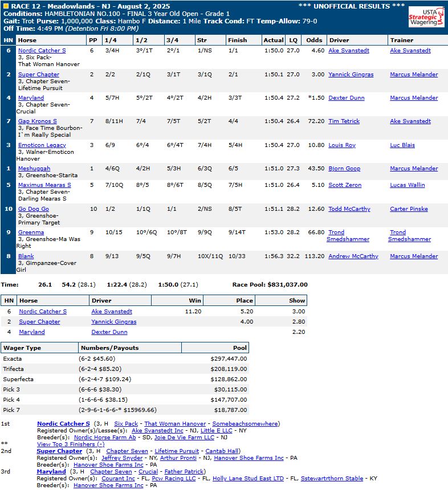Select the Greenma horse link

31,232
